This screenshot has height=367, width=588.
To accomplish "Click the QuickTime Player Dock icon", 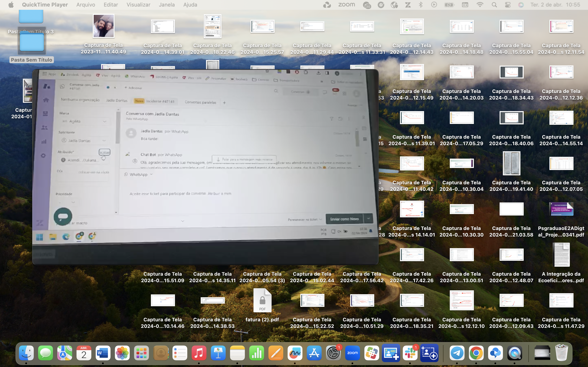I will [514, 353].
